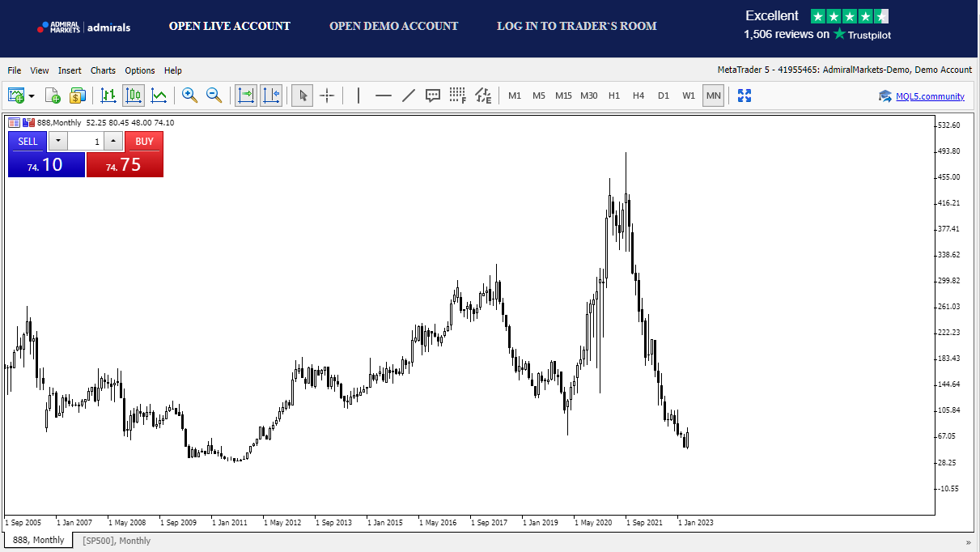
Task: Set timeframe to M30
Action: (589, 96)
